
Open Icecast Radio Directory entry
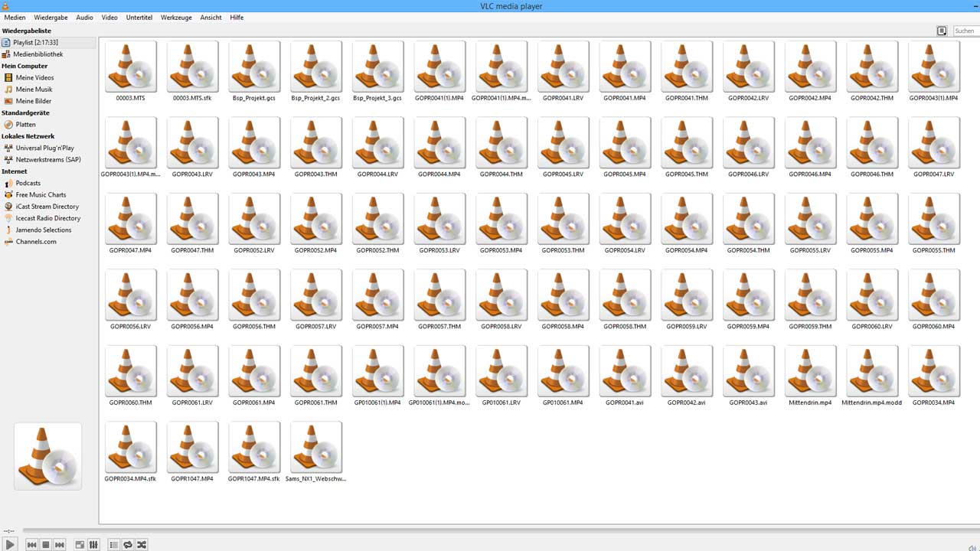point(47,218)
